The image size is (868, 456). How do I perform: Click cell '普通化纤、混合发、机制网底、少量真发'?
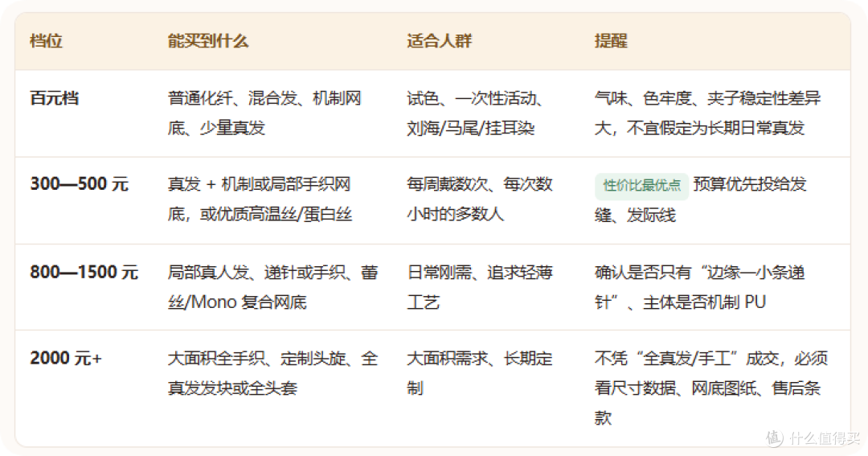pyautogui.click(x=264, y=113)
